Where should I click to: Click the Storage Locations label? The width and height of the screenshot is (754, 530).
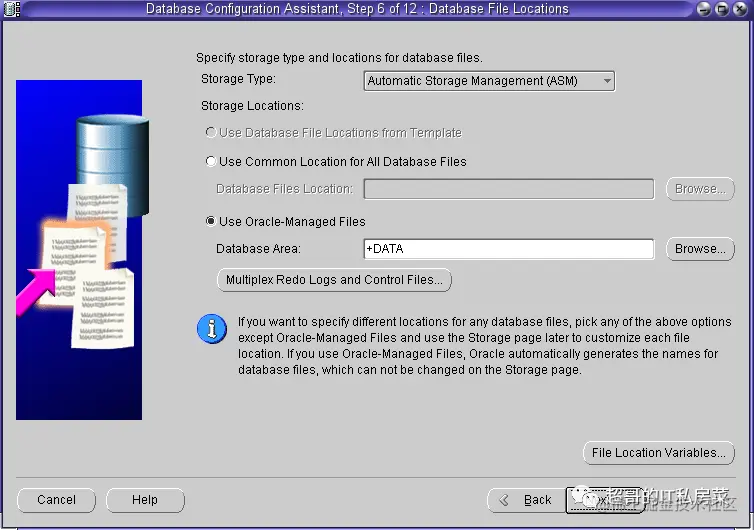(x=252, y=106)
